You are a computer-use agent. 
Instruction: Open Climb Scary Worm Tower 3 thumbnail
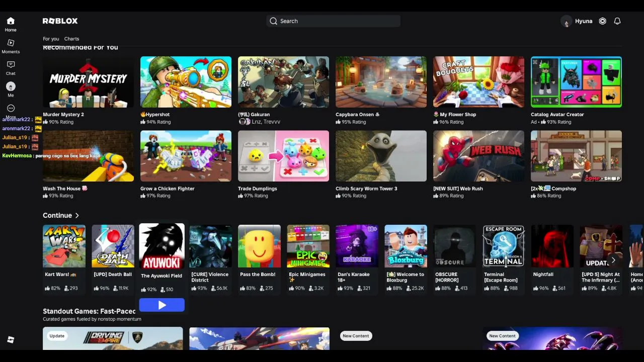coord(381,156)
